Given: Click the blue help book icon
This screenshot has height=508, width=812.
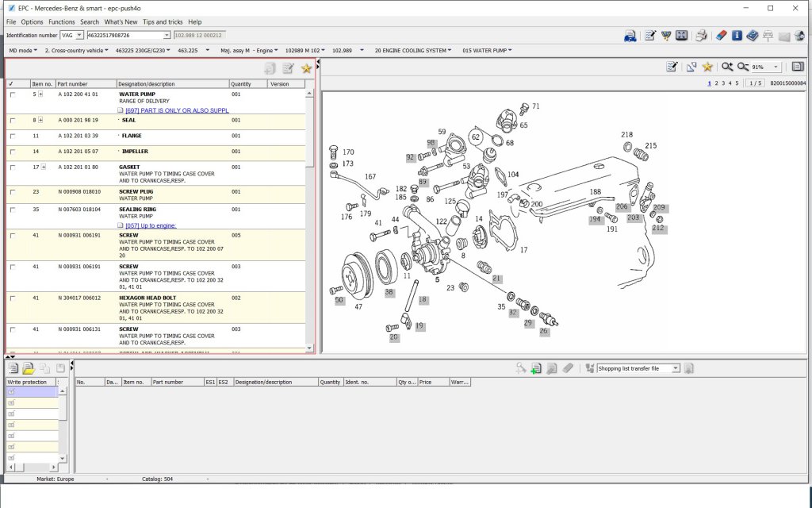Looking at the screenshot, I should click(x=752, y=36).
